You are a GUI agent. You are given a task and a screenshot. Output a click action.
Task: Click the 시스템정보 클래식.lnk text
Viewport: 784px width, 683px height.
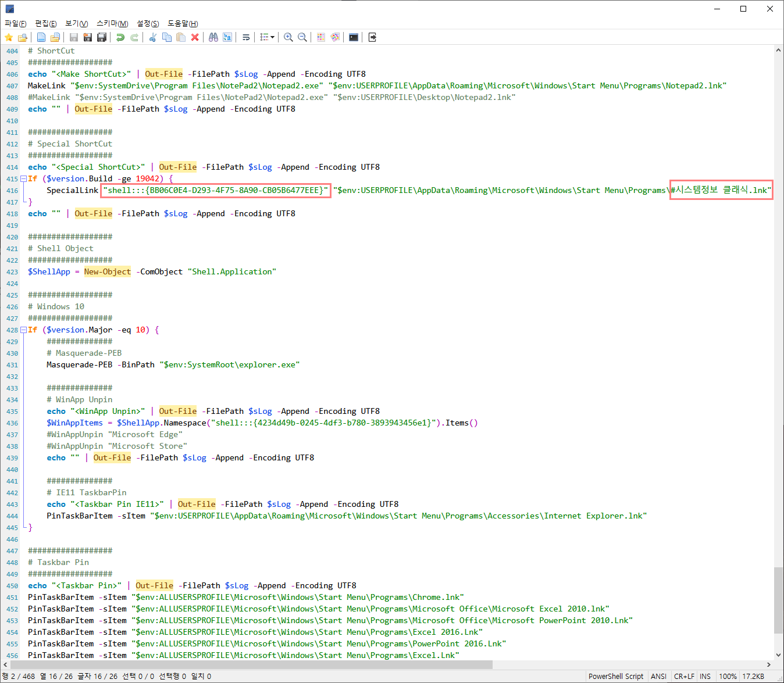[x=721, y=190]
